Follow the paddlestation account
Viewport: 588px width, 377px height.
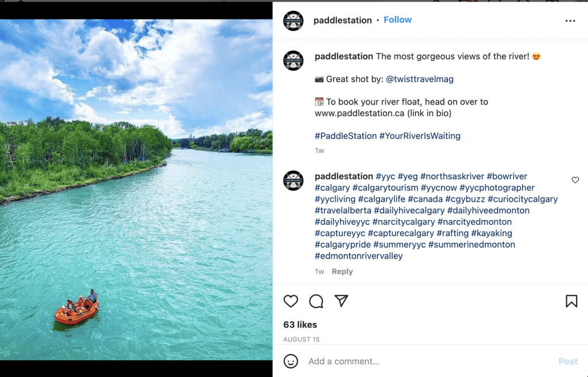tap(397, 20)
